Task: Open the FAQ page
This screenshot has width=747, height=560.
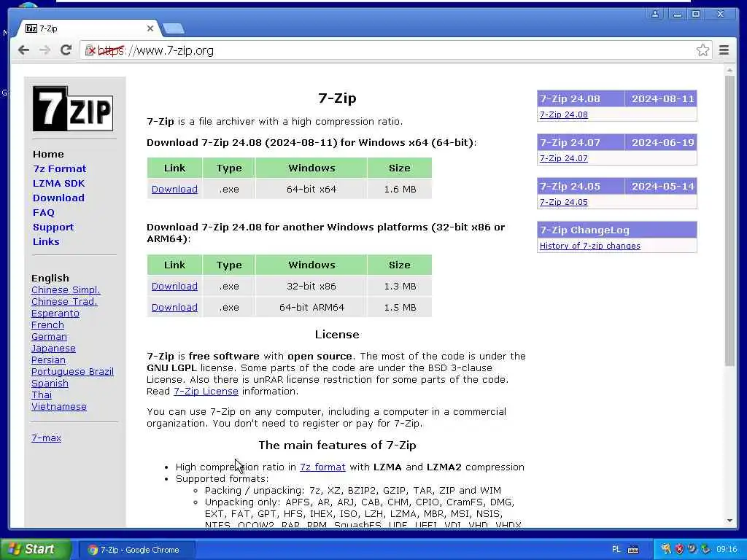Action: click(x=43, y=212)
